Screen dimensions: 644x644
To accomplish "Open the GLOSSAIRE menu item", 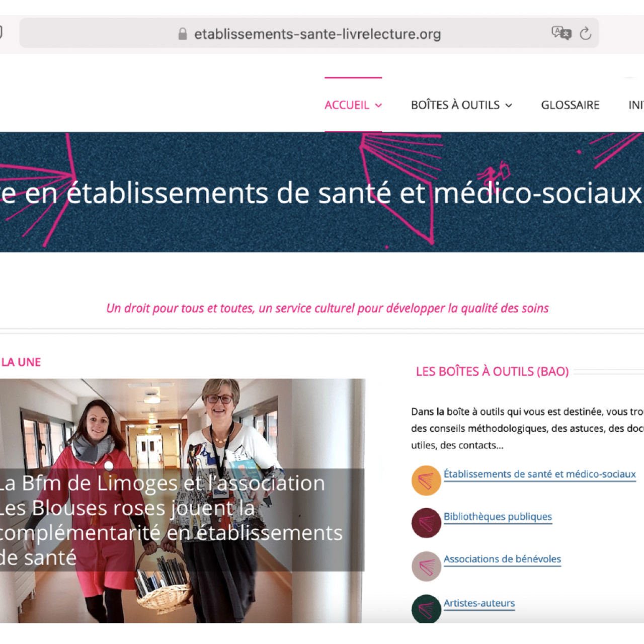I will click(x=570, y=105).
